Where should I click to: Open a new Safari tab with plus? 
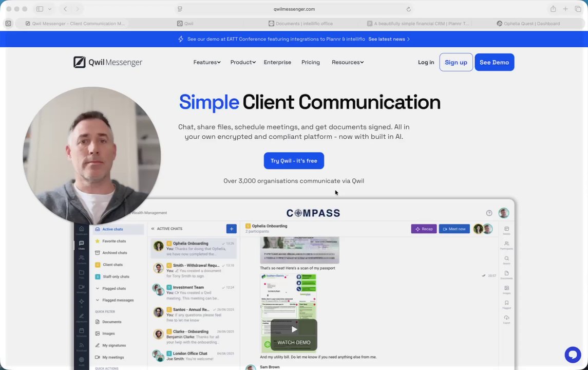[x=565, y=9]
